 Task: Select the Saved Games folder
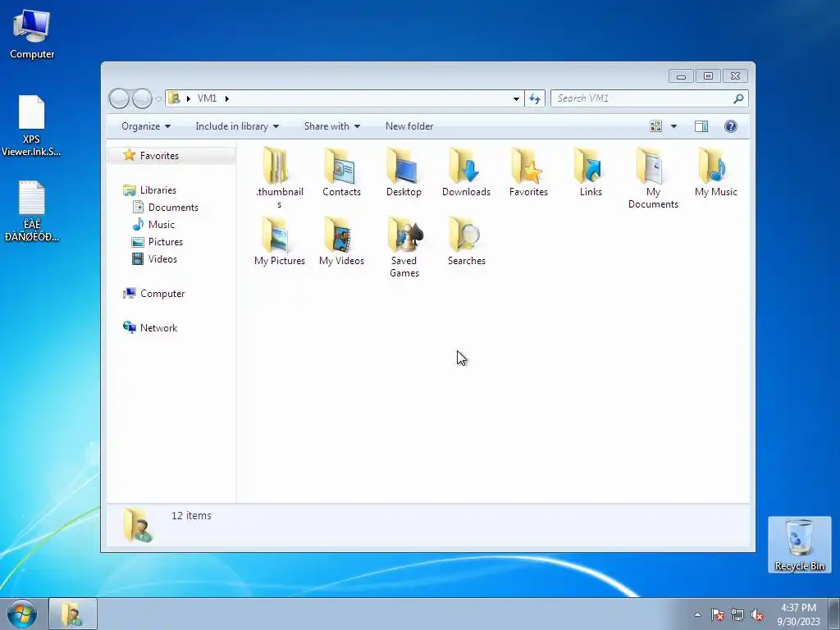[x=404, y=247]
